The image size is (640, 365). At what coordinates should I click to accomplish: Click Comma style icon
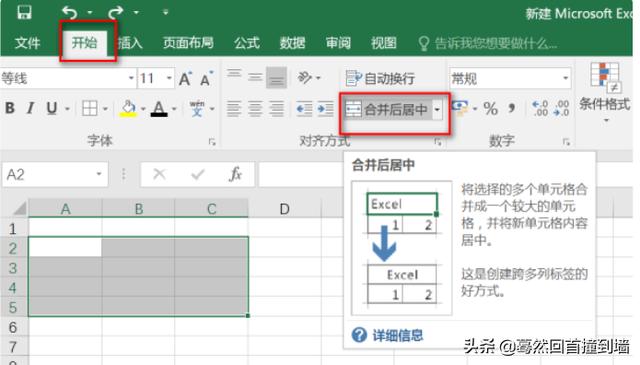(x=511, y=108)
